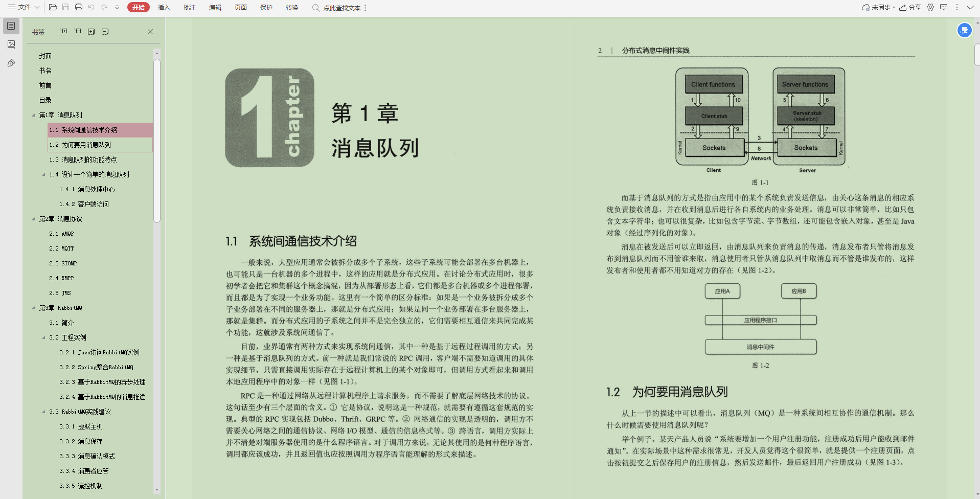Select bookmark 2.1 AMQP
Screen dimensions: 980x499
click(61, 234)
